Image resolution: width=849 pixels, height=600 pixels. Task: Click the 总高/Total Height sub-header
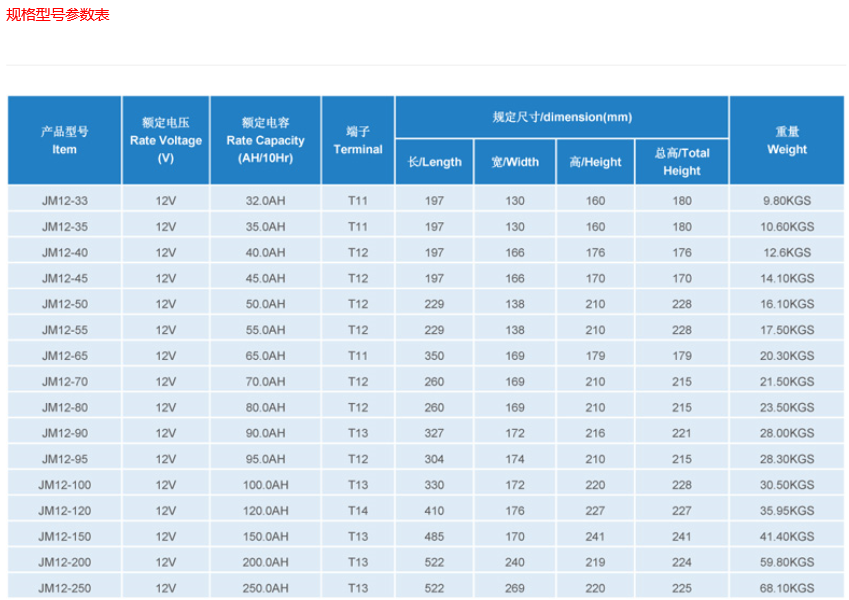(682, 162)
